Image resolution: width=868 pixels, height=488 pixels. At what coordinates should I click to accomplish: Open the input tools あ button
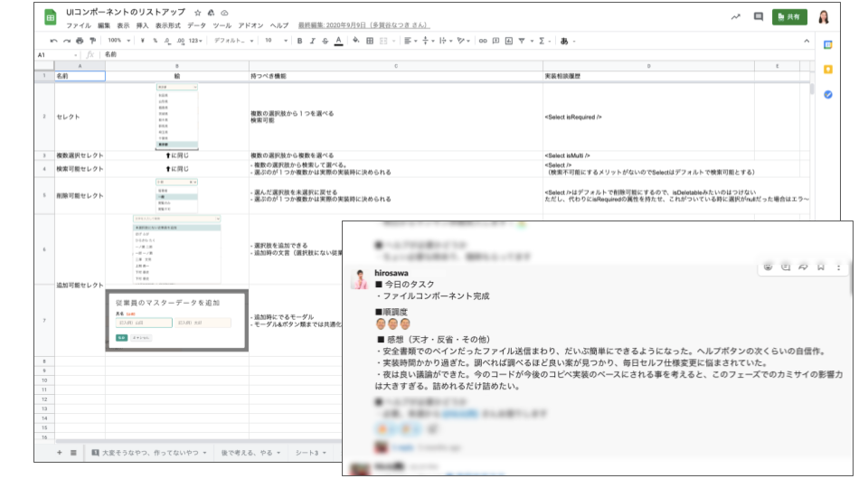(x=564, y=41)
